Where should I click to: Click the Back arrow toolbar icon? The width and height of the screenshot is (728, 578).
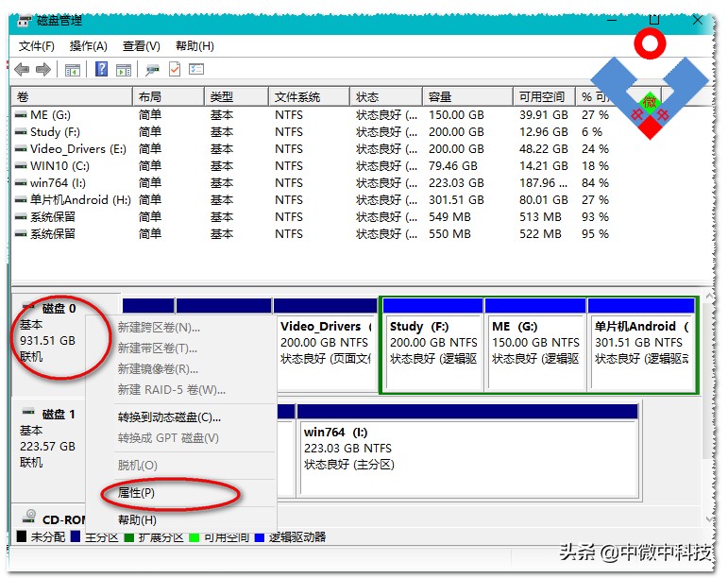coord(22,70)
